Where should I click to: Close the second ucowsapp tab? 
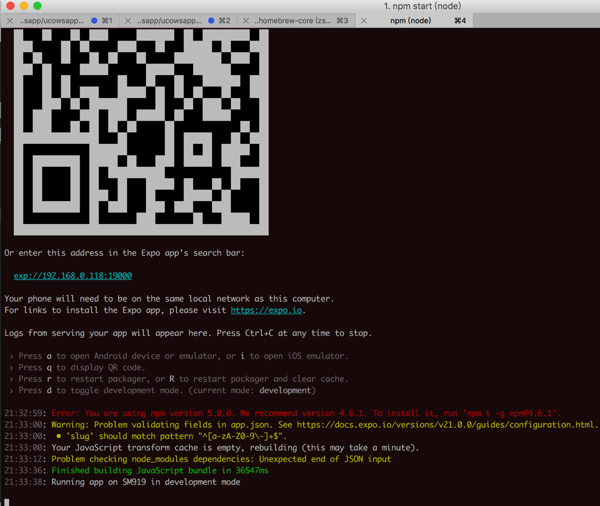[128, 21]
